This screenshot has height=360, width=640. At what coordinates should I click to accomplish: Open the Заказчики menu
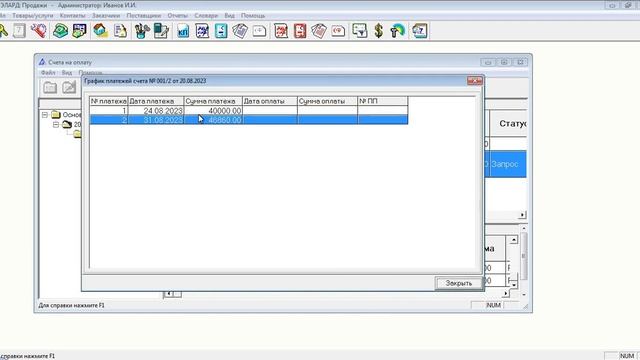[x=106, y=16]
